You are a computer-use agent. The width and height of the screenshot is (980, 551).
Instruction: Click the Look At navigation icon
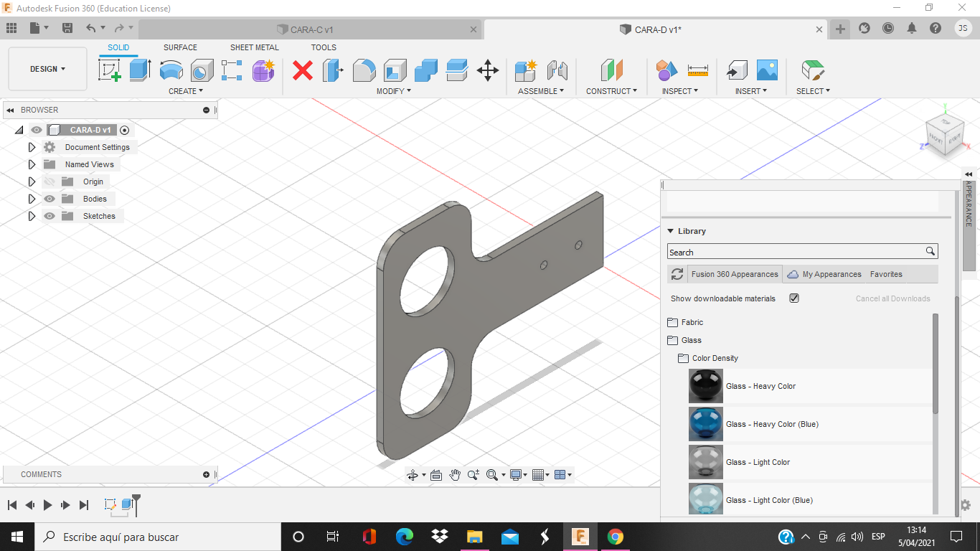(x=435, y=475)
